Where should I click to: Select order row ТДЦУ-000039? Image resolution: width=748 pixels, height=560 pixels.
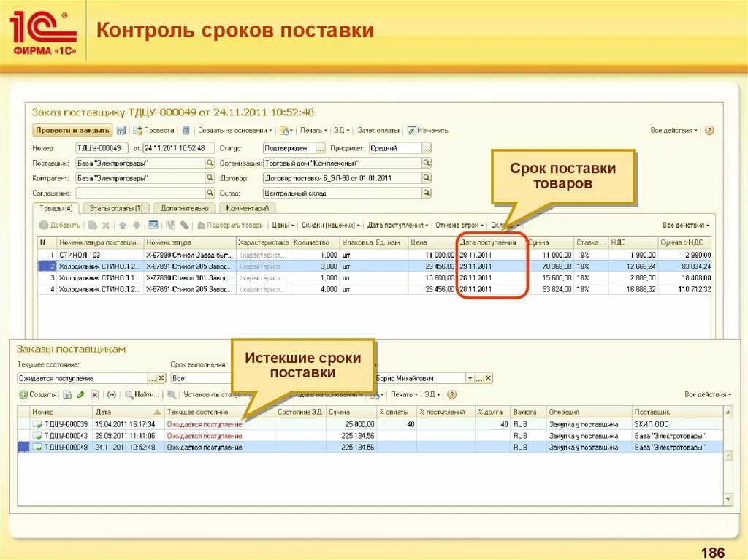click(370, 424)
